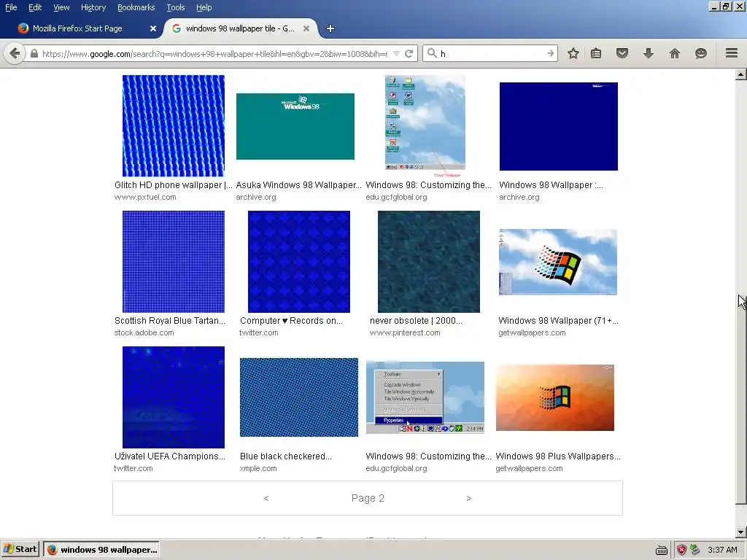Click the Firefox taskbar button
The image size is (747, 560).
[x=101, y=550]
